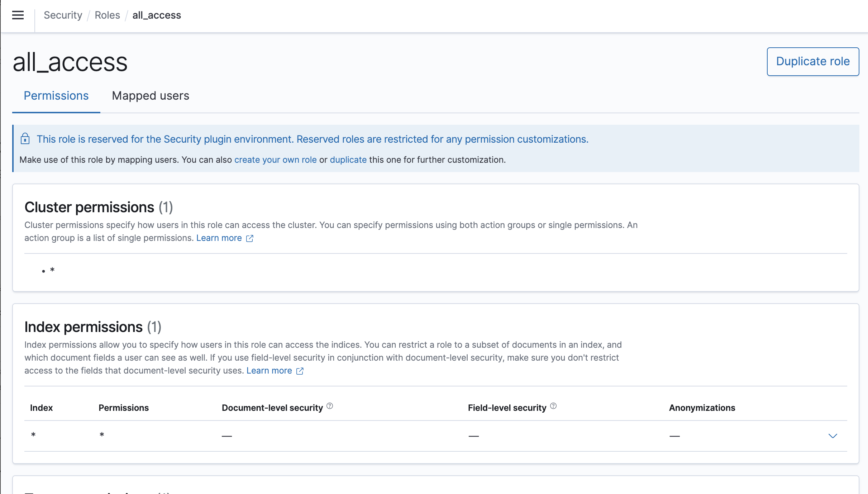Expand the wildcard index permission row

point(833,436)
